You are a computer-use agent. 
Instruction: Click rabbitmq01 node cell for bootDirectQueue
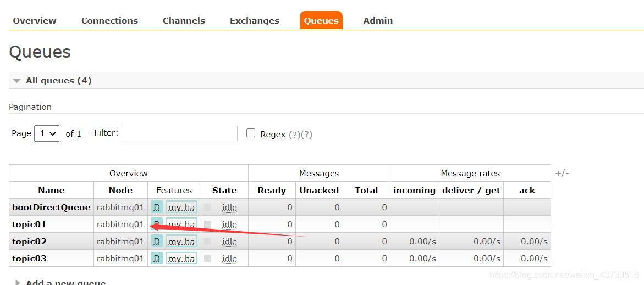[x=120, y=208]
